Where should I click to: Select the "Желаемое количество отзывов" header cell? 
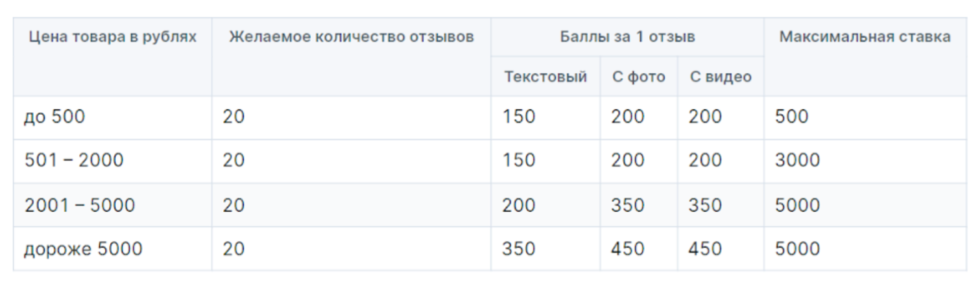[x=352, y=57]
